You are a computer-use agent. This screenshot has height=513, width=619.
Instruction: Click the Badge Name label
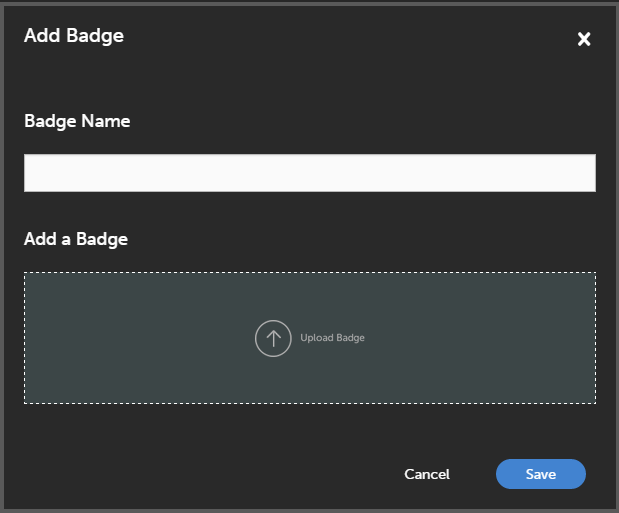[x=77, y=121]
